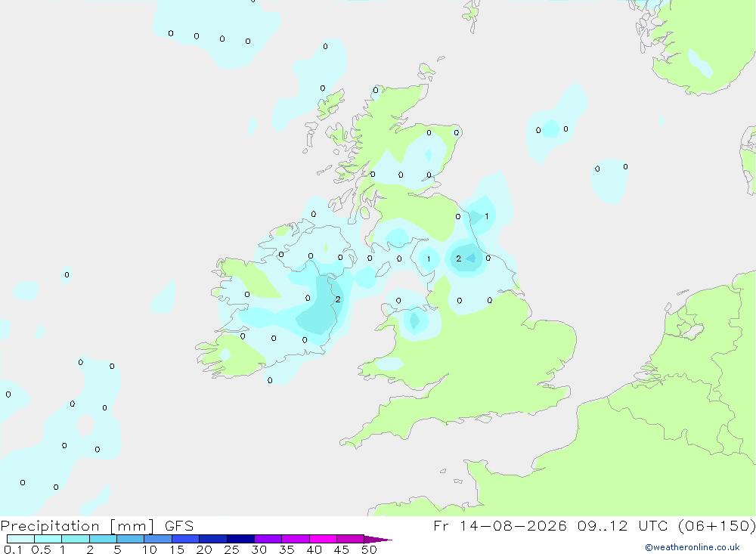Pick the 2–5 mm legend color swatch

pyautogui.click(x=103, y=539)
